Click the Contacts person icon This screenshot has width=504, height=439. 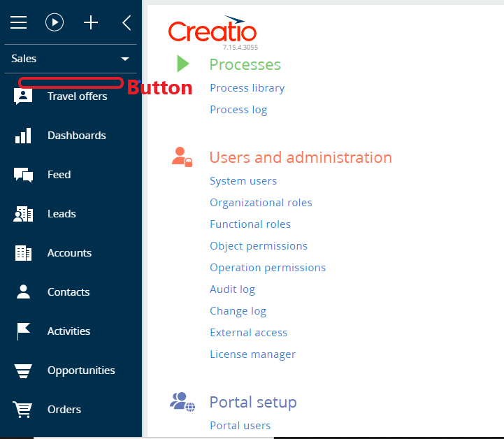(23, 292)
